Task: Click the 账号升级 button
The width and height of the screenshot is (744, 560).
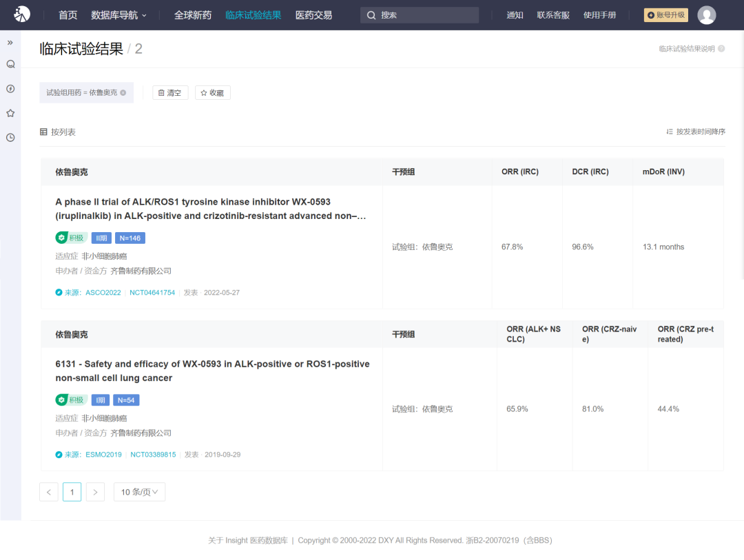Action: 665,15
